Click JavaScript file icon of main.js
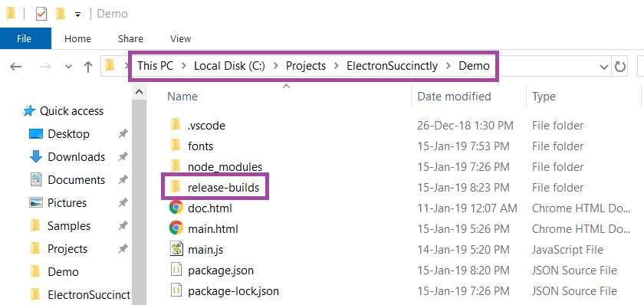This screenshot has width=644, height=305. click(x=176, y=249)
